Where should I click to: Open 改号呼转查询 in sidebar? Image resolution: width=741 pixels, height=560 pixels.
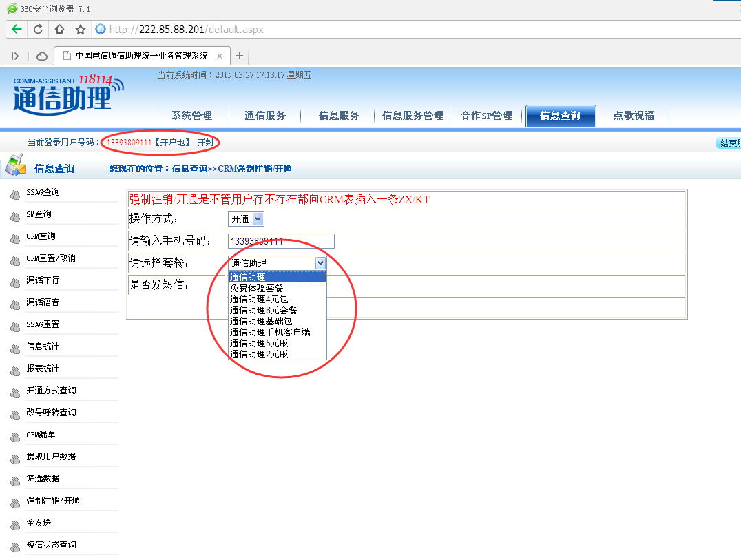click(x=51, y=413)
